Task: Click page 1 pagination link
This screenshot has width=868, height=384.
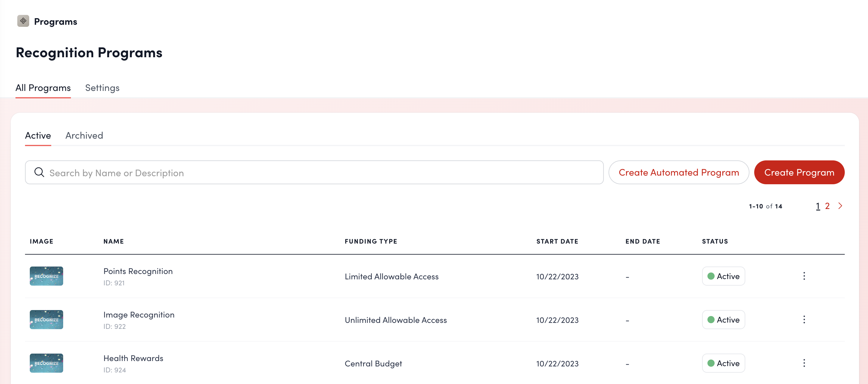Action: (818, 206)
